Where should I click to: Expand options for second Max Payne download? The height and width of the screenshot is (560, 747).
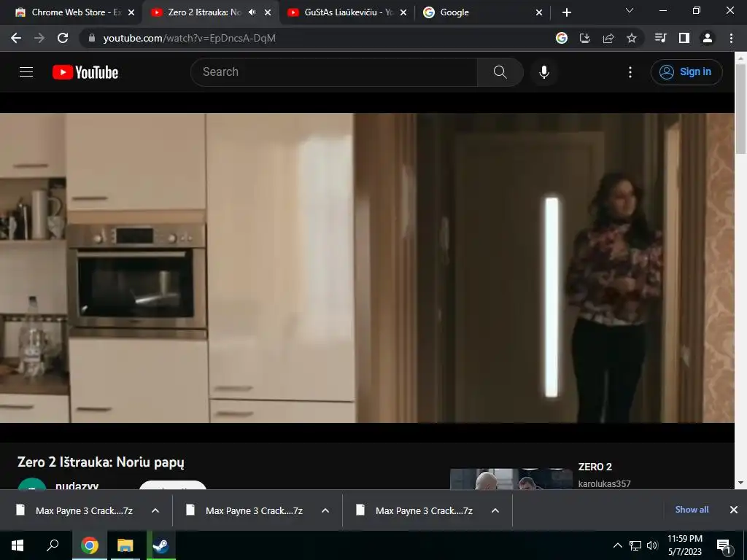(325, 510)
